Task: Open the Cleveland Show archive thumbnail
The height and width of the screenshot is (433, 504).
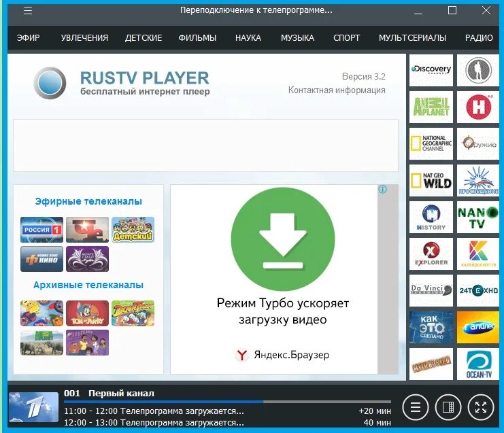Action: (88, 343)
